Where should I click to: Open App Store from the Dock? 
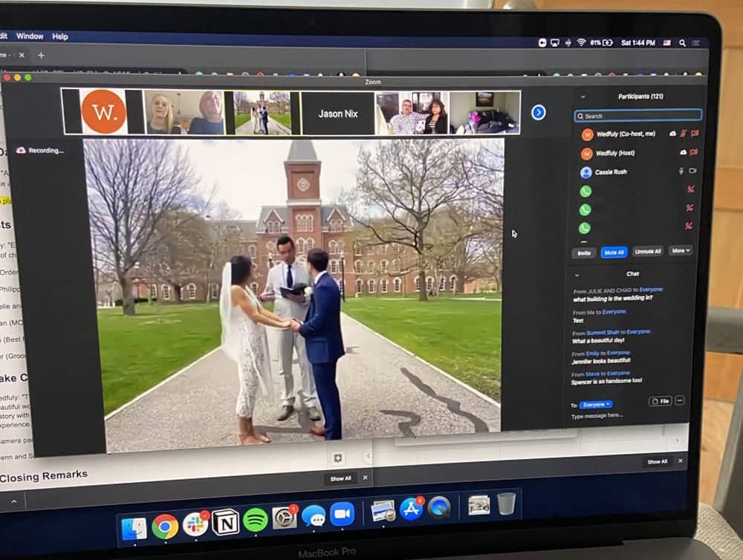pyautogui.click(x=411, y=509)
